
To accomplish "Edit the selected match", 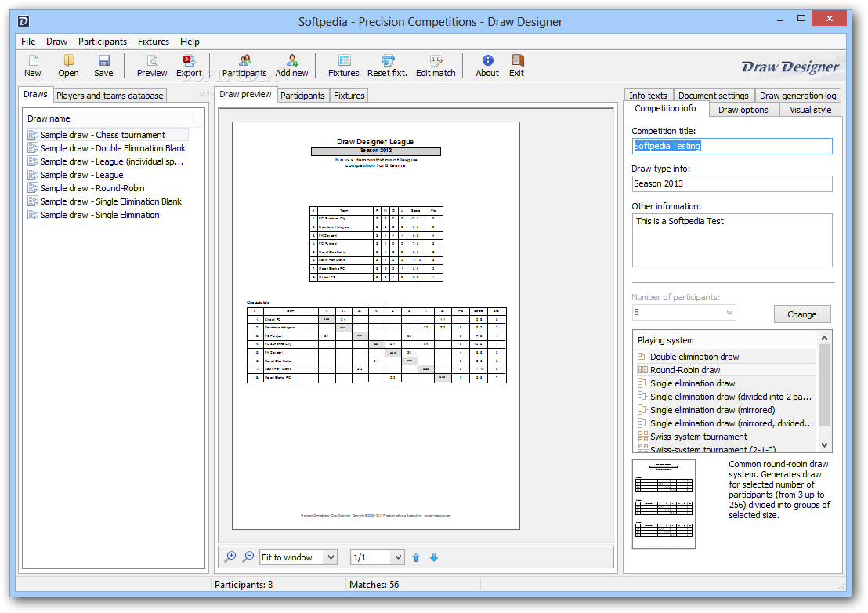I will pyautogui.click(x=436, y=66).
